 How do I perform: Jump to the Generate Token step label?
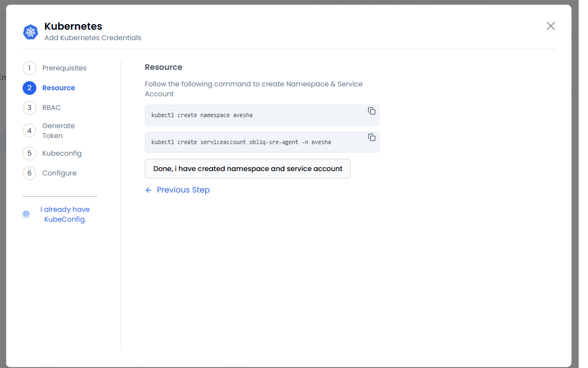pyautogui.click(x=58, y=131)
